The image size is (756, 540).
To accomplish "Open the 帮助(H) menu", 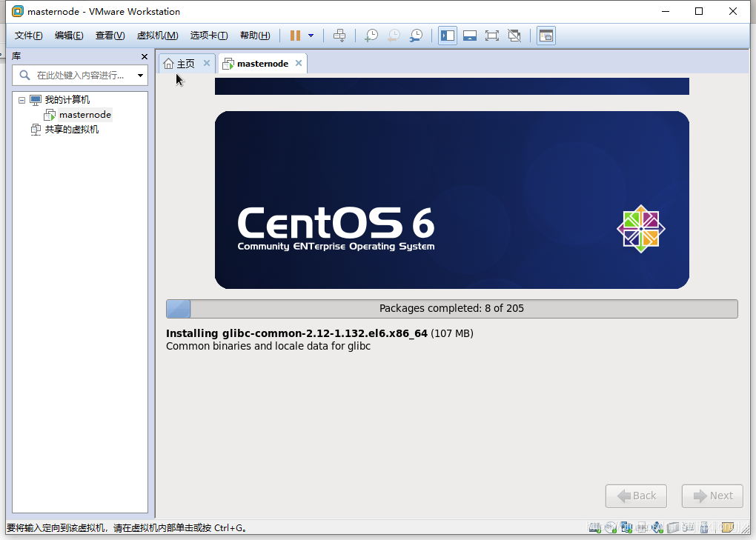I will (255, 36).
